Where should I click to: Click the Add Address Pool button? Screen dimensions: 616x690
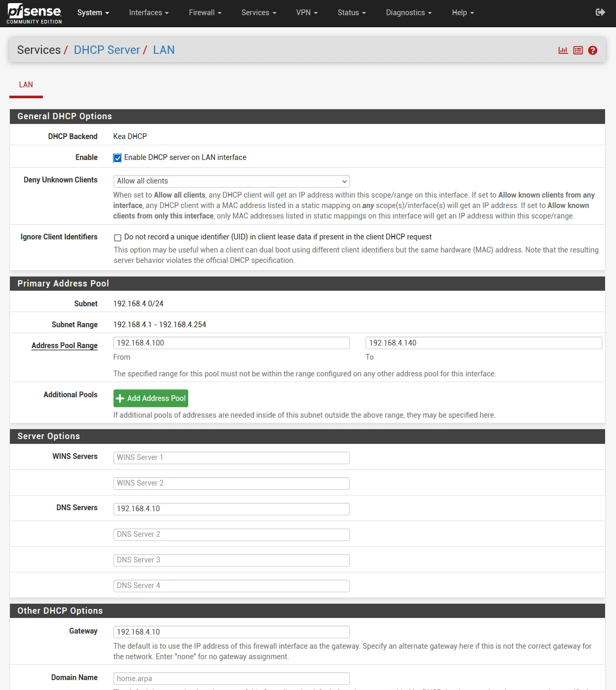tap(151, 398)
